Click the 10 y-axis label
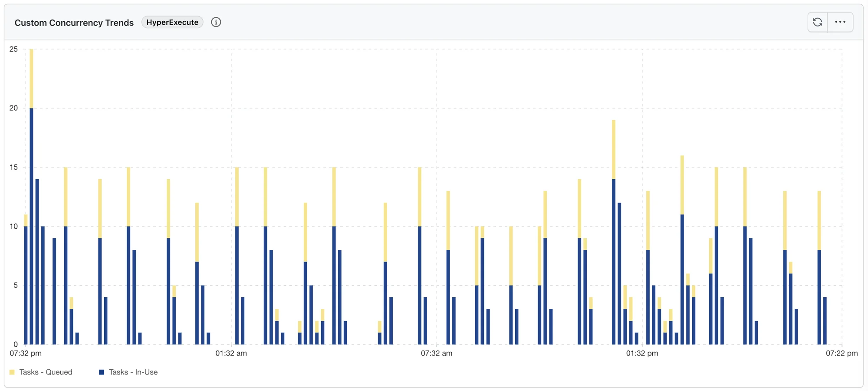This screenshot has width=868, height=391. coord(13,226)
